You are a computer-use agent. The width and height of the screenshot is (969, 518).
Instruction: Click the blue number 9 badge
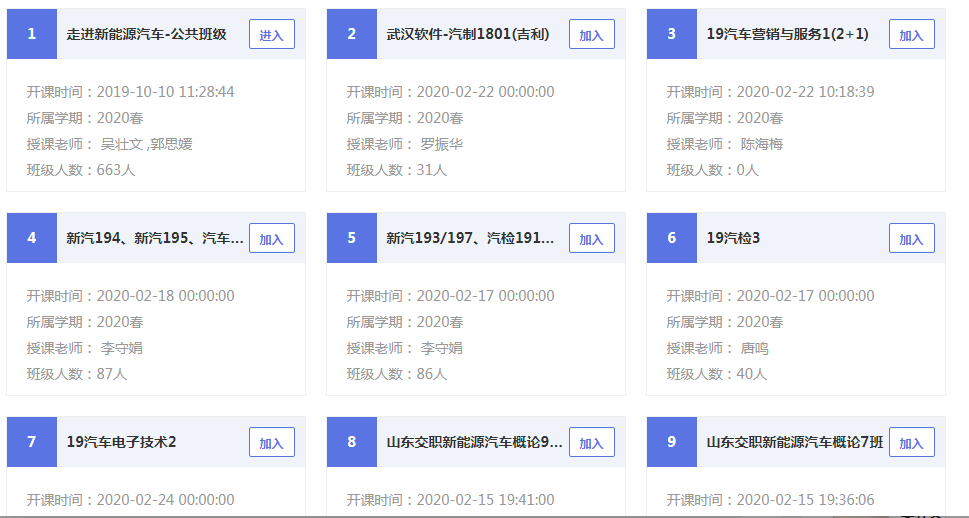coord(672,441)
